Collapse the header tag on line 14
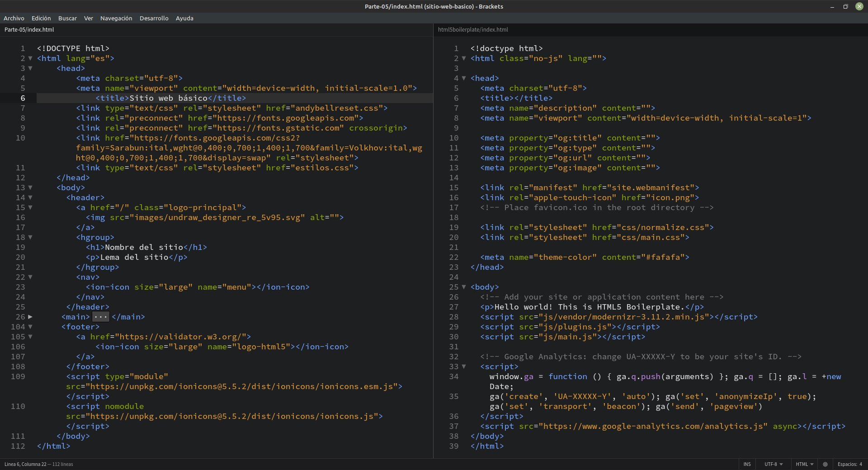868x470 pixels. pyautogui.click(x=30, y=197)
